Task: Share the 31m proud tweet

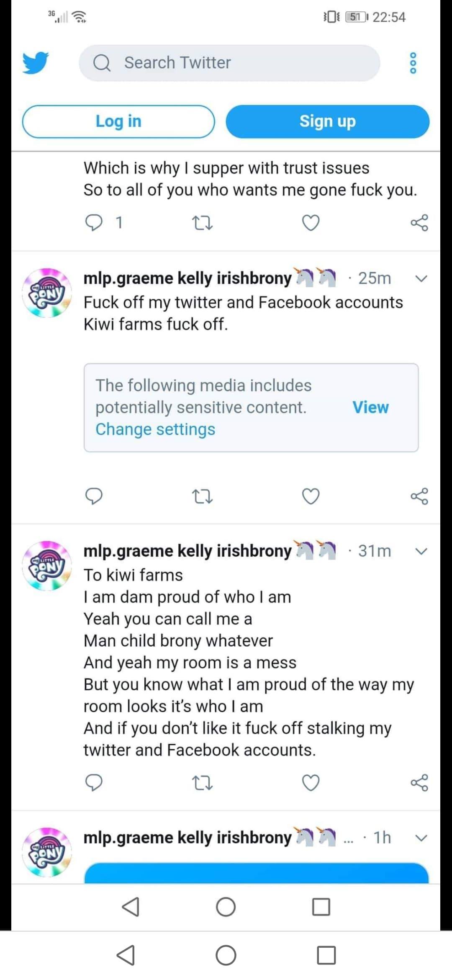Action: tap(419, 782)
